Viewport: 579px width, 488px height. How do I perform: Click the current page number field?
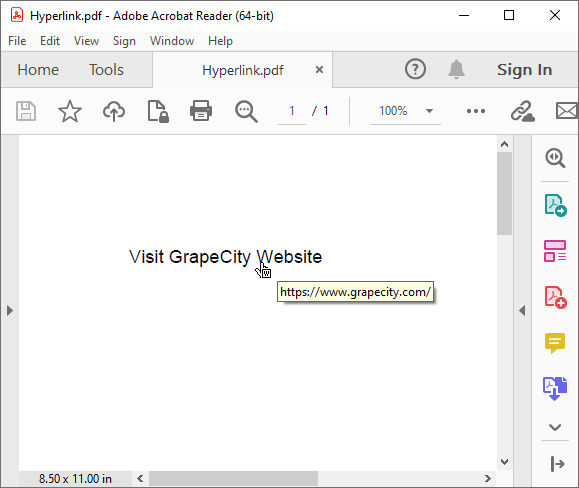(x=292, y=111)
